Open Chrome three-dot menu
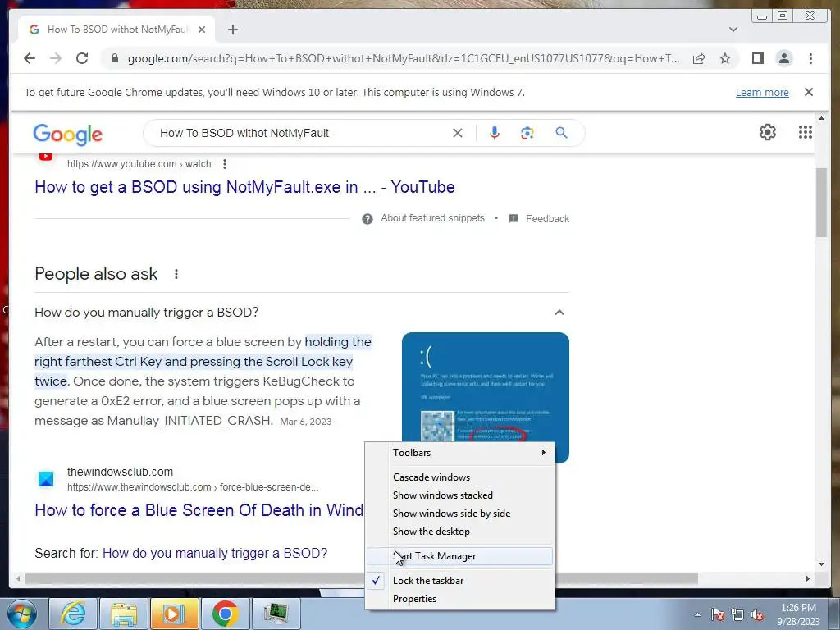This screenshot has width=840, height=630. tap(810, 58)
